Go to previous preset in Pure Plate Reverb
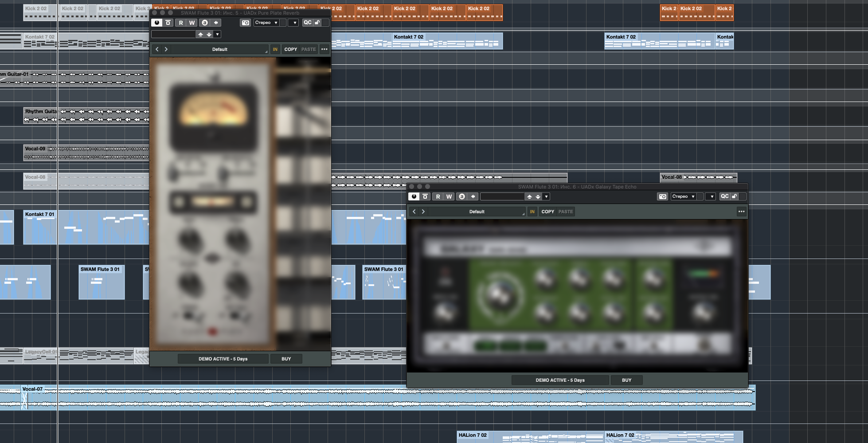The width and height of the screenshot is (868, 443). 157,49
